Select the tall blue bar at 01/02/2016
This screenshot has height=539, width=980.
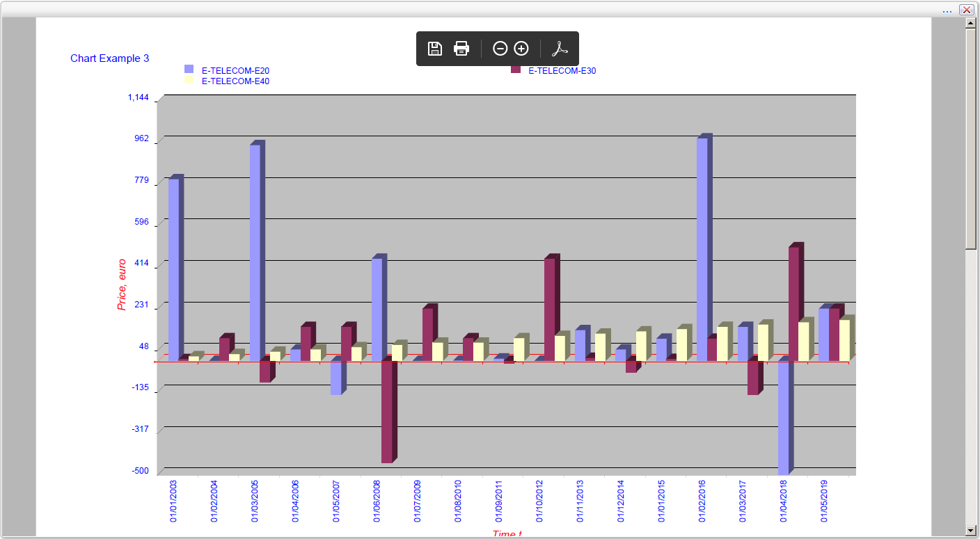point(702,249)
